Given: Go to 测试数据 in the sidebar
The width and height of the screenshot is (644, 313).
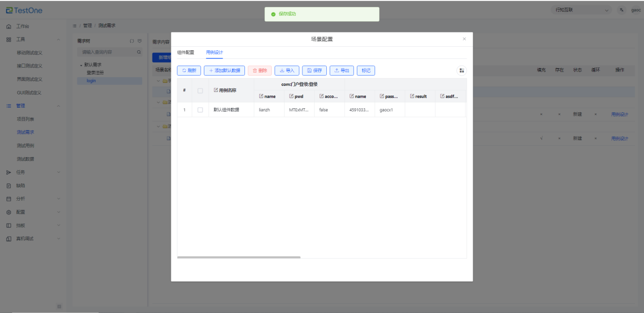Looking at the screenshot, I should coord(25,159).
